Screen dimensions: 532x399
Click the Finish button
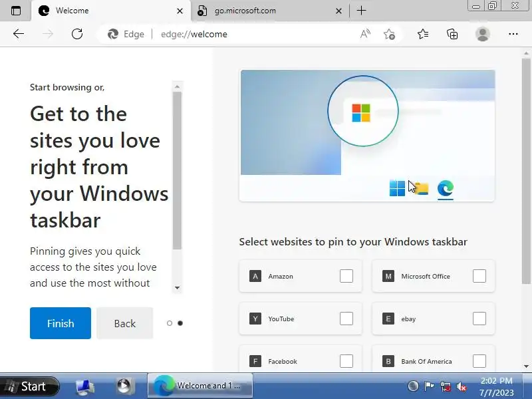(x=61, y=323)
